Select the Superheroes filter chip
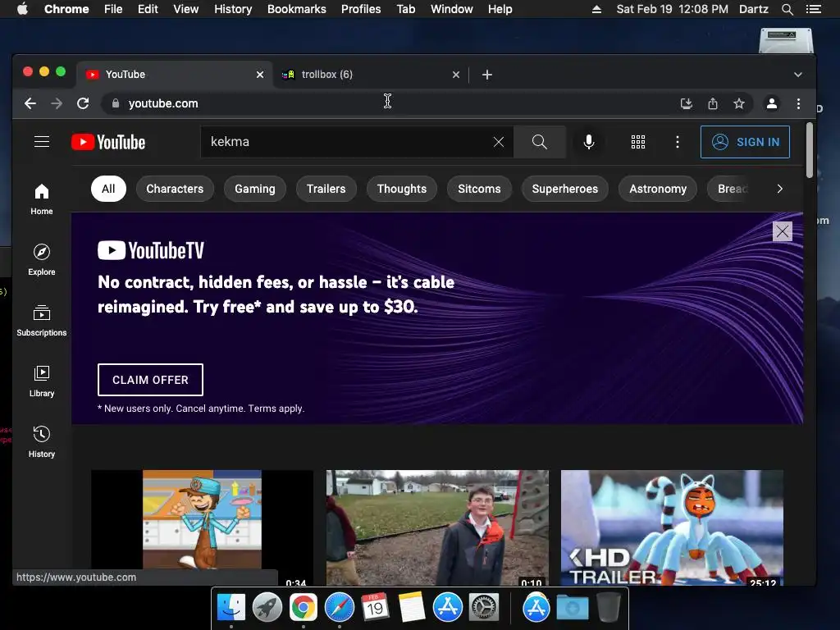 point(564,189)
